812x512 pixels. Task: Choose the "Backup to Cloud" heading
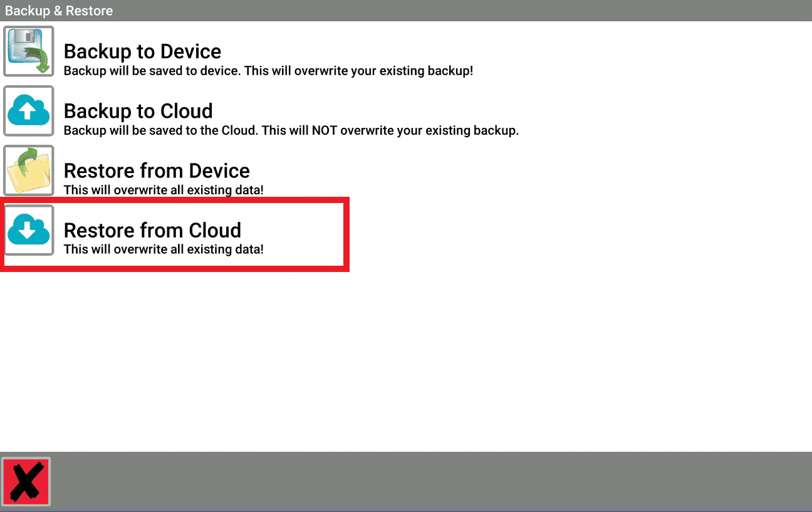click(138, 111)
